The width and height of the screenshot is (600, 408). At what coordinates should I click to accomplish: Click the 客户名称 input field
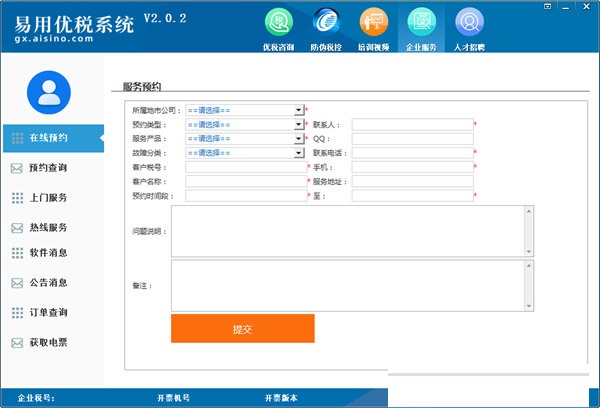(246, 181)
